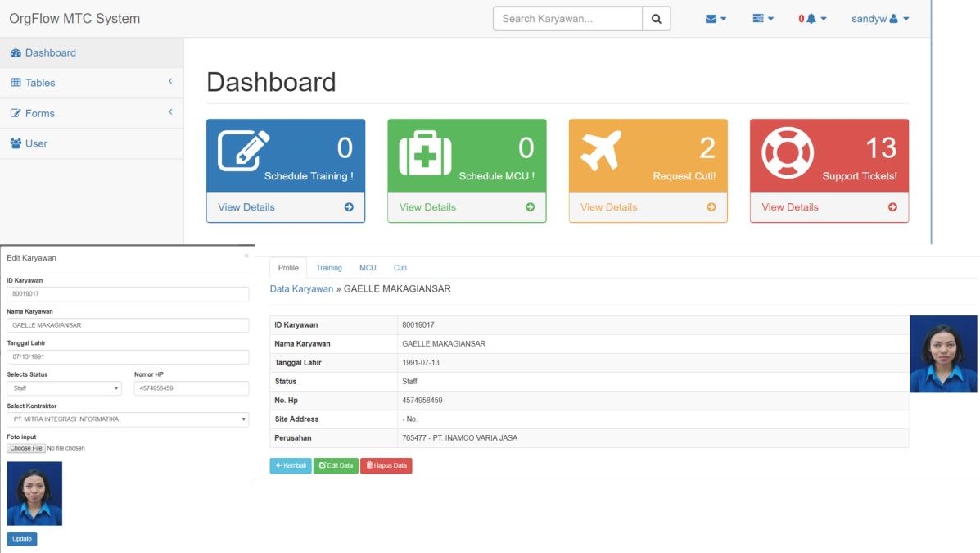Click the Edit Data button
980x553 pixels.
tap(336, 465)
